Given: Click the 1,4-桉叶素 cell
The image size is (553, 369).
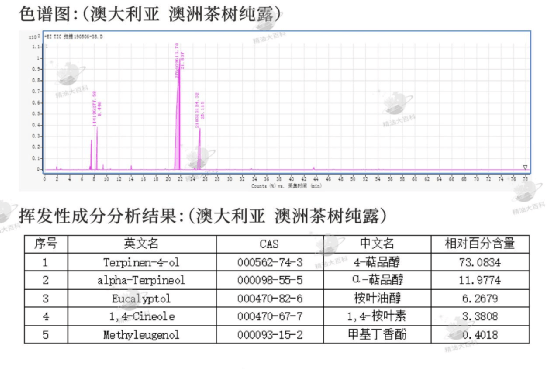Looking at the screenshot, I should pyautogui.click(x=377, y=316).
